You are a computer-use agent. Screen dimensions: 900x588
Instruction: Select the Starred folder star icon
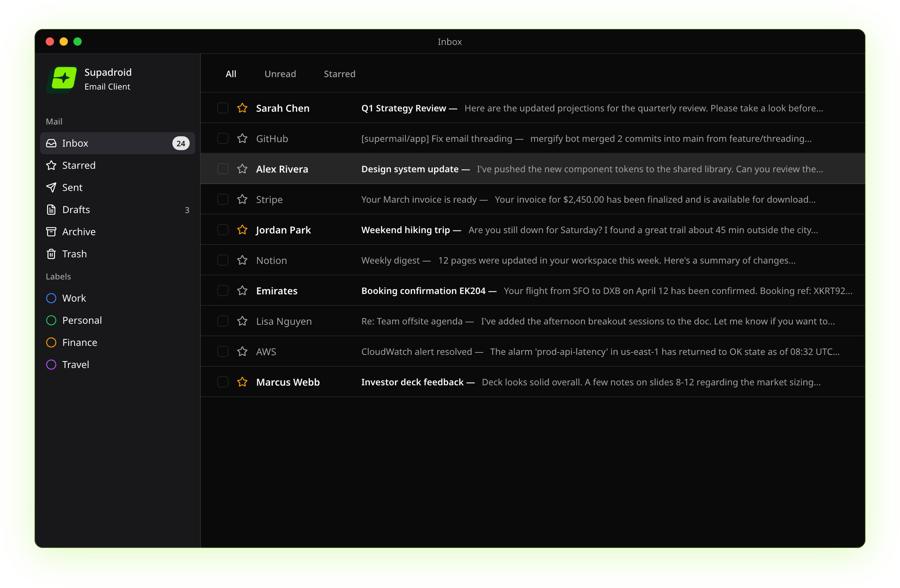(x=52, y=165)
